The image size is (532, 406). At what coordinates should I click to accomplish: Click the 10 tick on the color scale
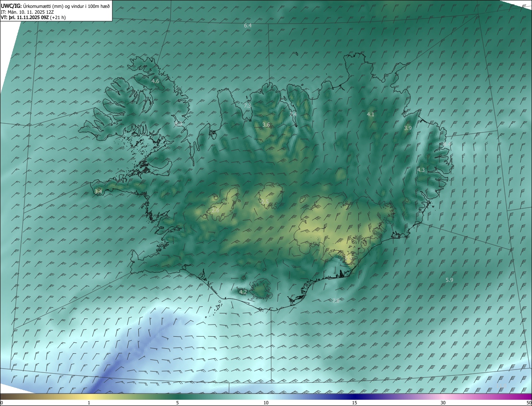[266, 403]
